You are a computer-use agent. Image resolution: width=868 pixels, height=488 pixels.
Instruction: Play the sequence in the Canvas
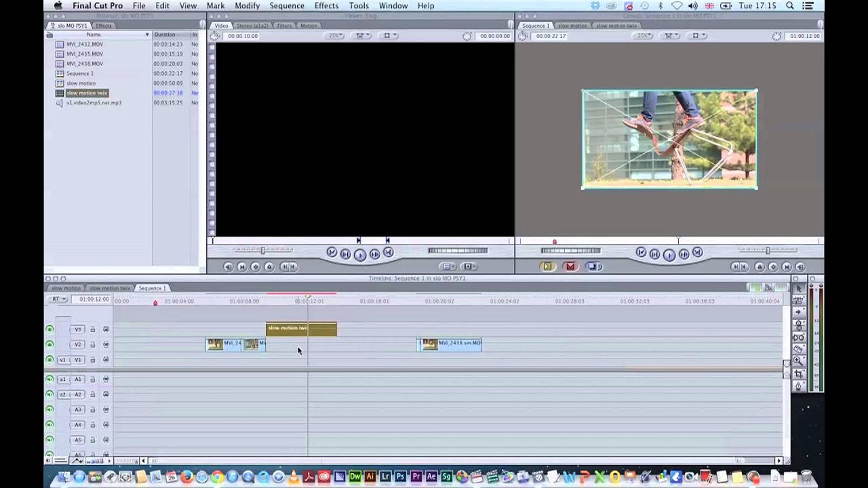click(669, 254)
